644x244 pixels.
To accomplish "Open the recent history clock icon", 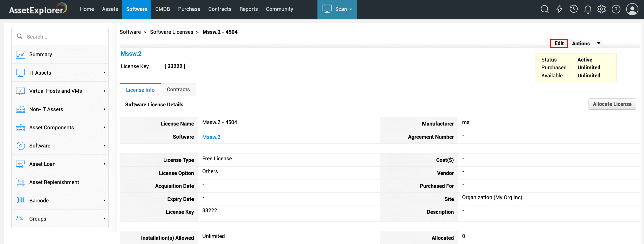I will click(x=574, y=9).
